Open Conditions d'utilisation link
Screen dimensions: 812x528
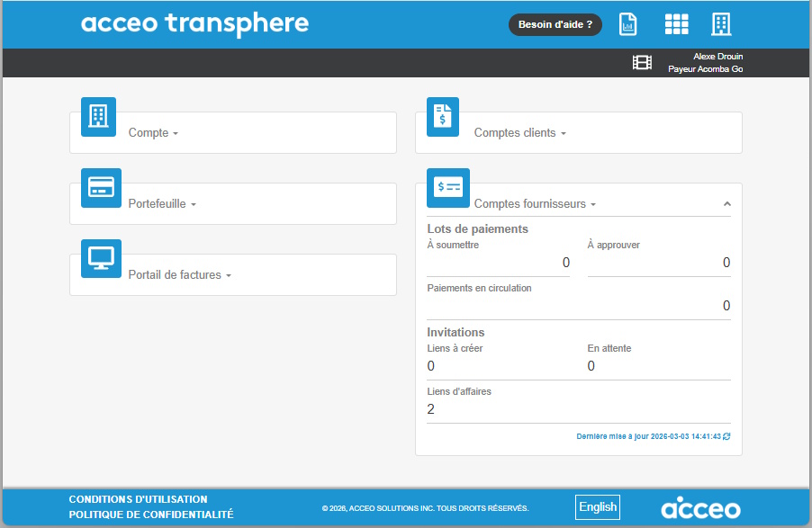[x=139, y=499]
